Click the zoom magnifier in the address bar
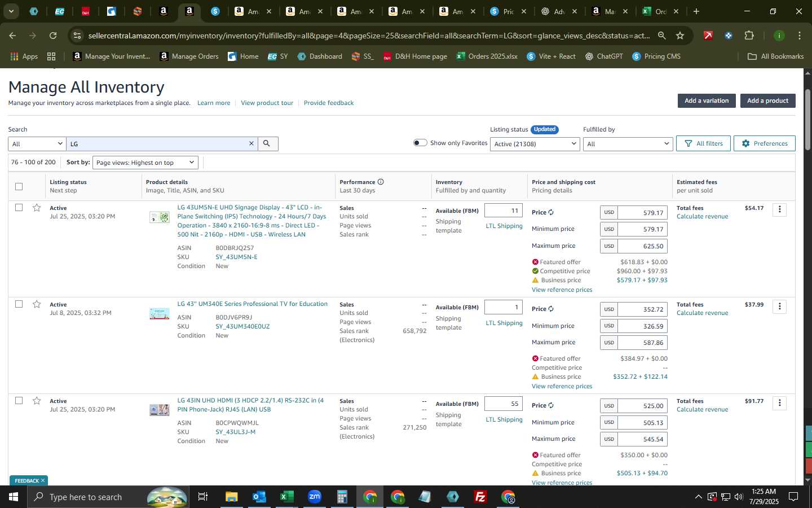The height and width of the screenshot is (508, 812). pos(661,36)
